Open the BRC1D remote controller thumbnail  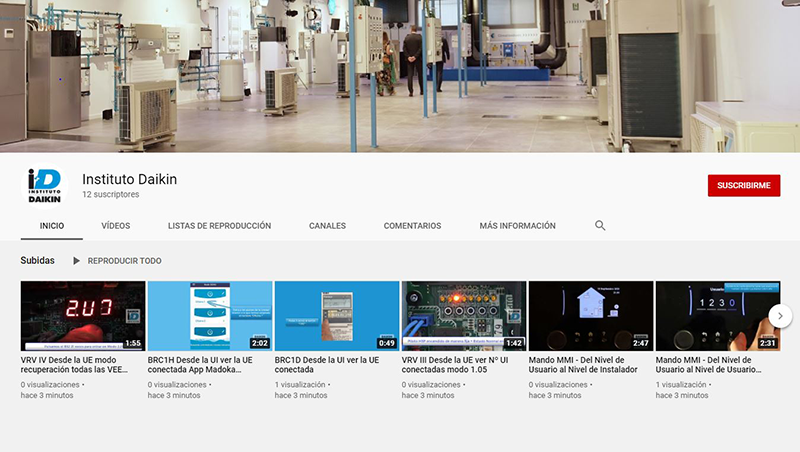tap(337, 316)
